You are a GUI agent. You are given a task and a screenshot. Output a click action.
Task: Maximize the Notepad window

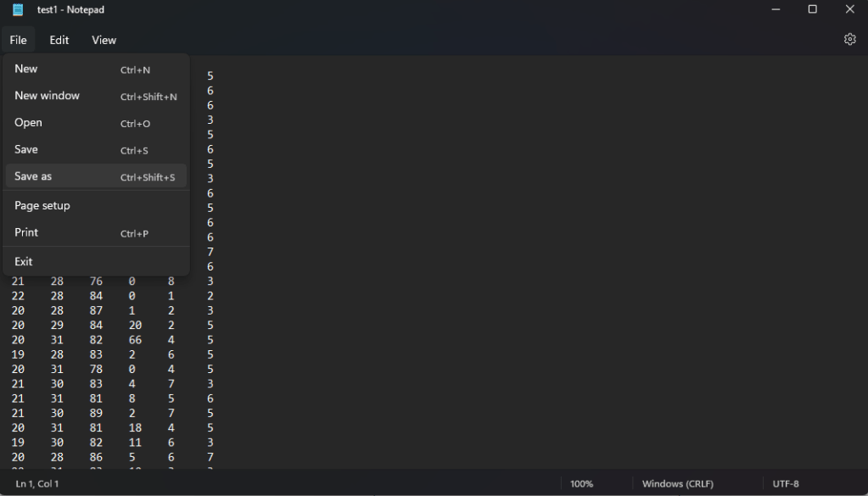[812, 9]
